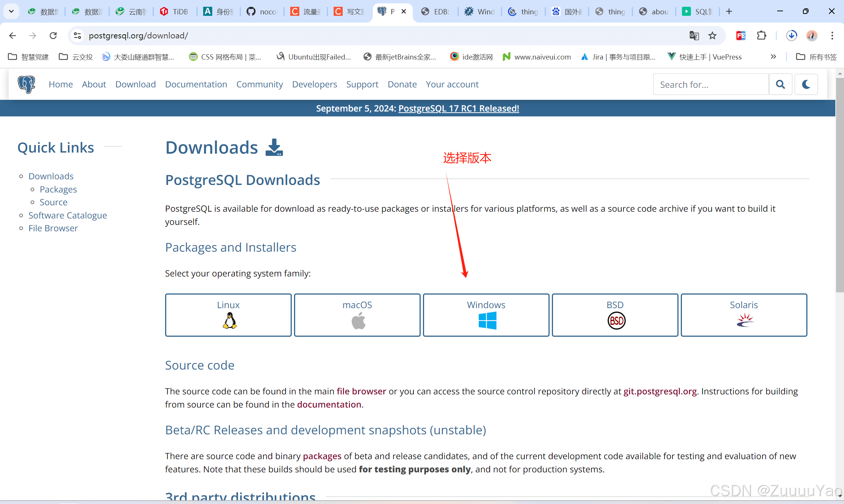The image size is (844, 504).
Task: Open Ubuntu出现Failed bookmark
Action: [313, 57]
